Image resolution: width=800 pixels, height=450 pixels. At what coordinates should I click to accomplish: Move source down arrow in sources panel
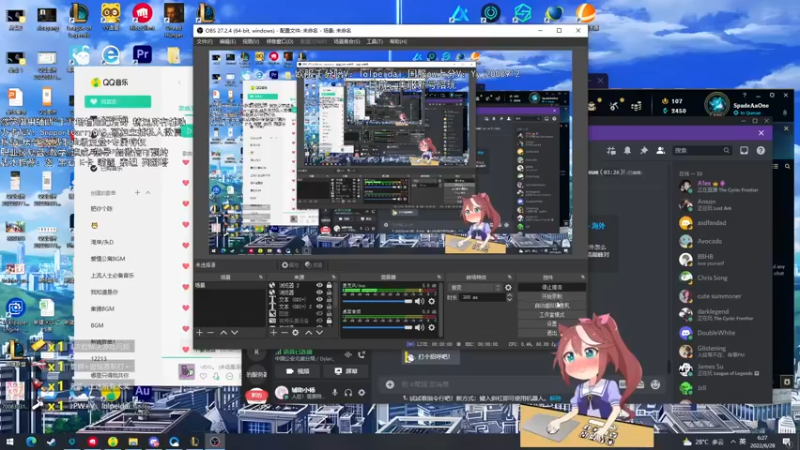point(319,333)
